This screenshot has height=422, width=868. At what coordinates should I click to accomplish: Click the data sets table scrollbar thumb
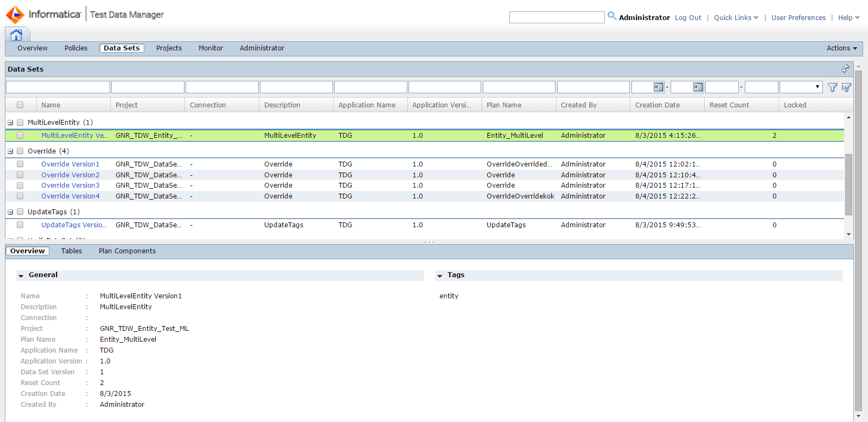(848, 184)
